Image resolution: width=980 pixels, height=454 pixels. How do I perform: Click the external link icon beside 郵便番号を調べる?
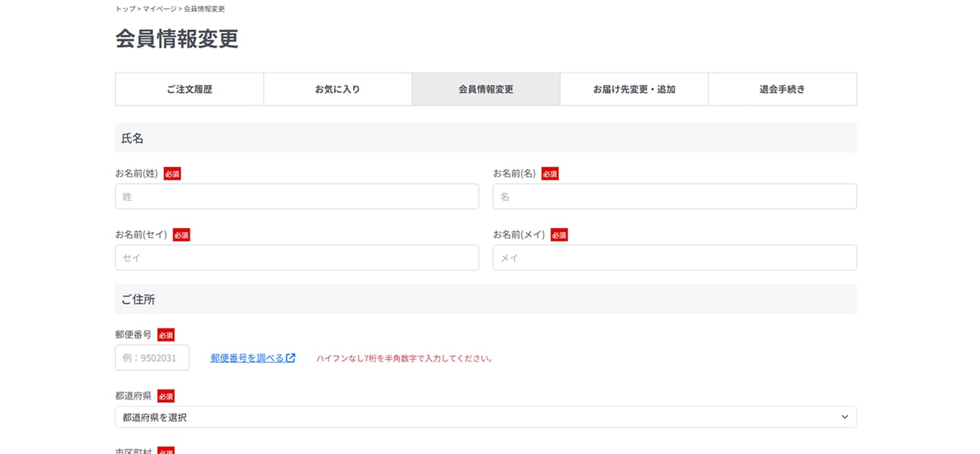[x=291, y=358]
